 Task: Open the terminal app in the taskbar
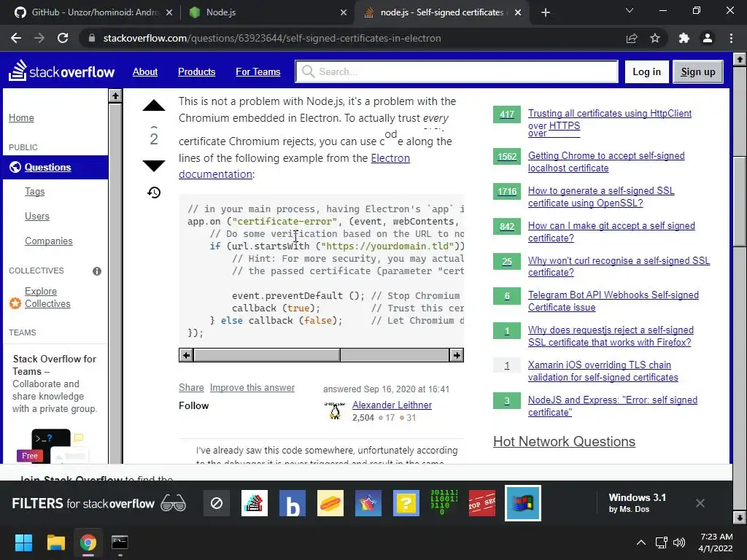(120, 542)
